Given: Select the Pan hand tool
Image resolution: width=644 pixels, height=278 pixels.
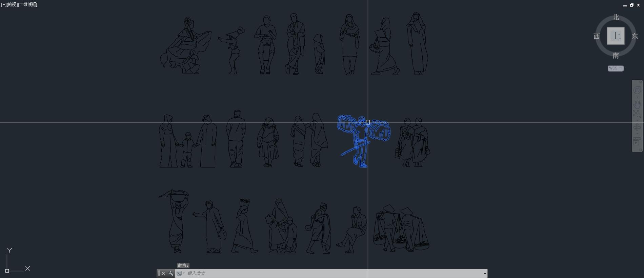Looking at the screenshot, I should (x=637, y=104).
